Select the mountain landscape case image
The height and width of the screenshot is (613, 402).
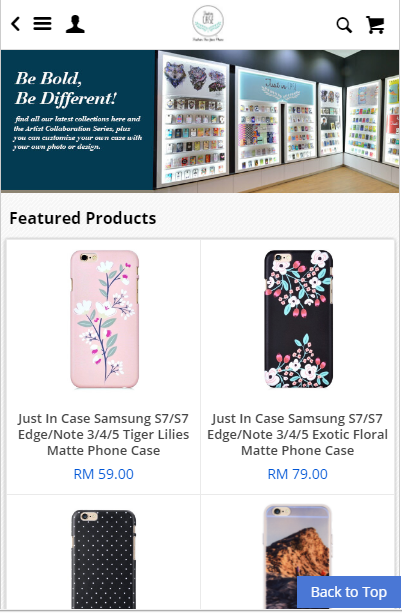(x=298, y=556)
